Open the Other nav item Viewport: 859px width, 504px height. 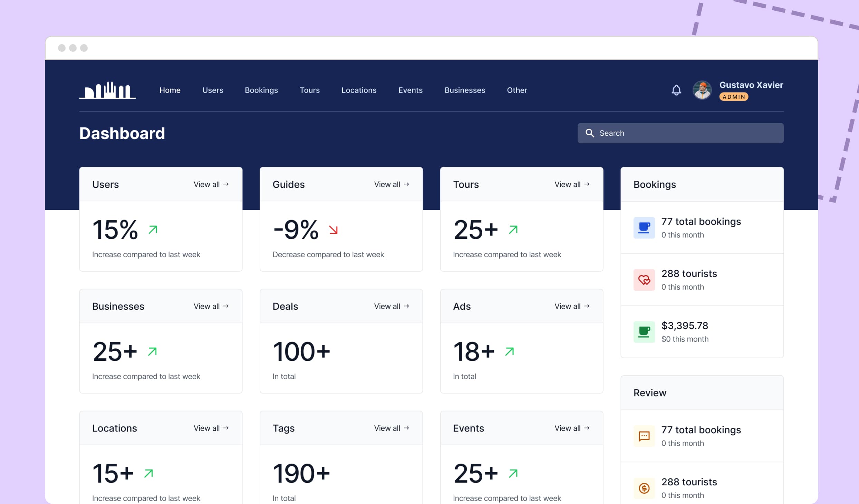tap(517, 90)
